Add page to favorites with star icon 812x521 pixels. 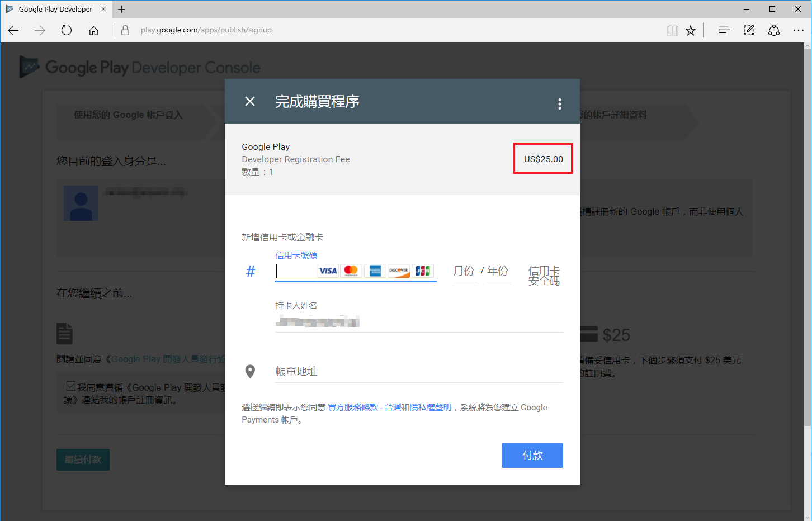pos(691,30)
